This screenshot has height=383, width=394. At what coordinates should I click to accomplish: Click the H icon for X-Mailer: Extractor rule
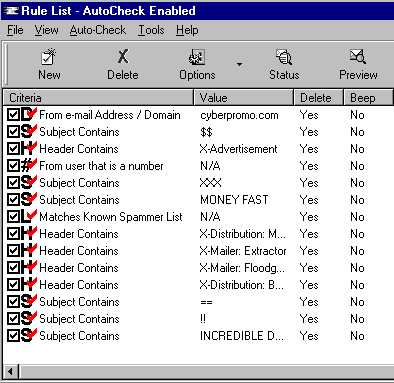tap(28, 251)
